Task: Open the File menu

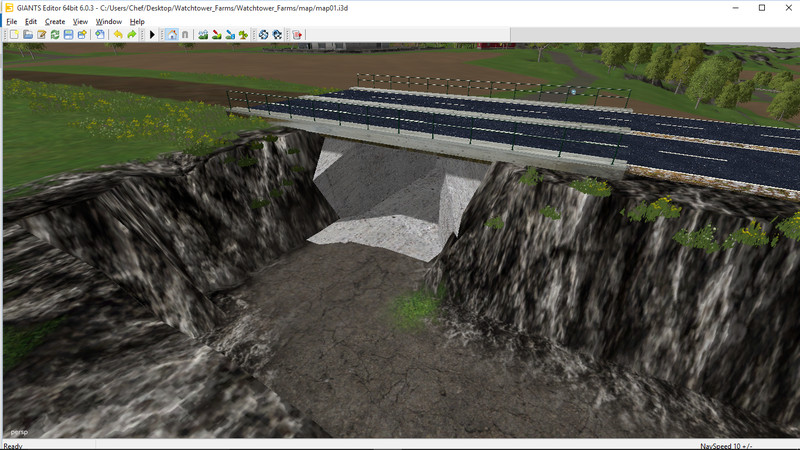Action: coord(12,21)
